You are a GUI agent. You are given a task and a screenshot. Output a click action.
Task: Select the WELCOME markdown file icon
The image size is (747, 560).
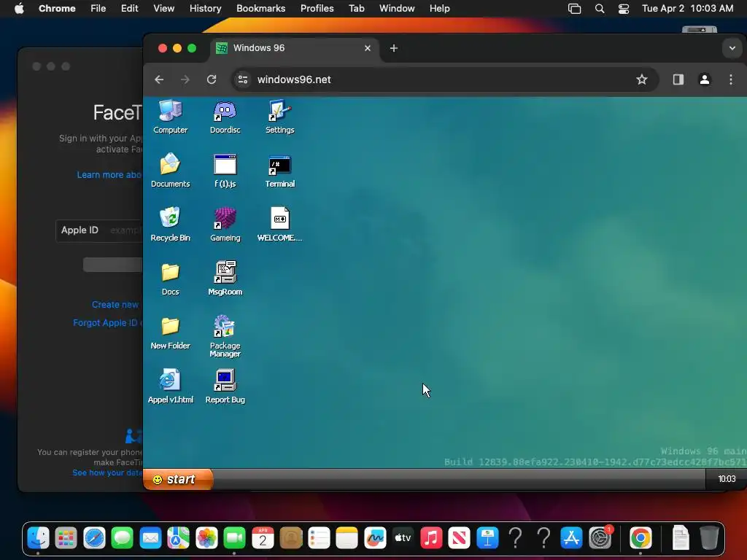pos(279,224)
